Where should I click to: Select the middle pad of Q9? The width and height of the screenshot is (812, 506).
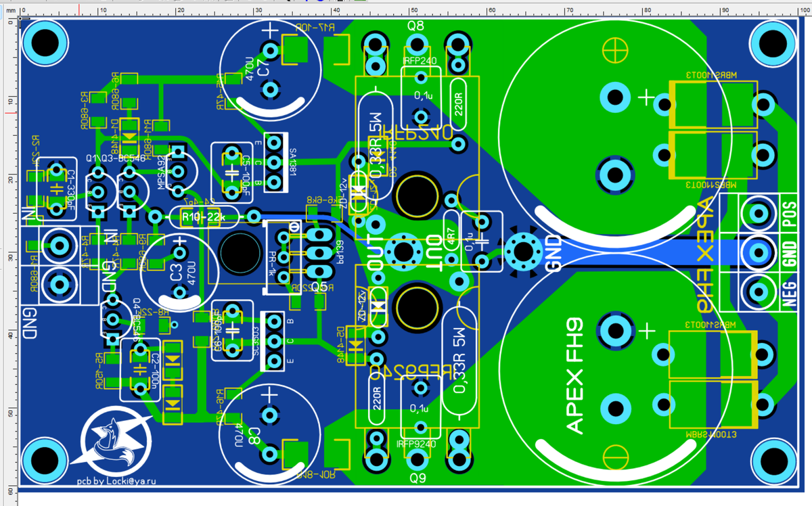click(418, 459)
